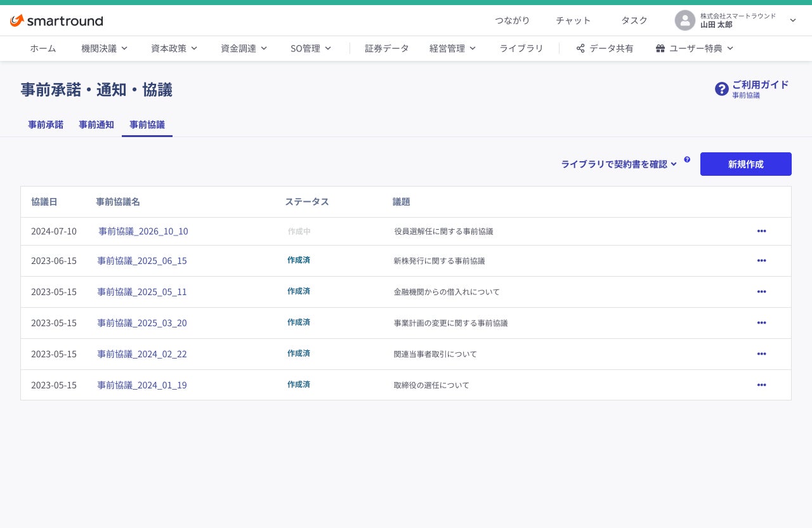
Task: Expand ライブラリで契約書を確認 dropdown
Action: (619, 164)
